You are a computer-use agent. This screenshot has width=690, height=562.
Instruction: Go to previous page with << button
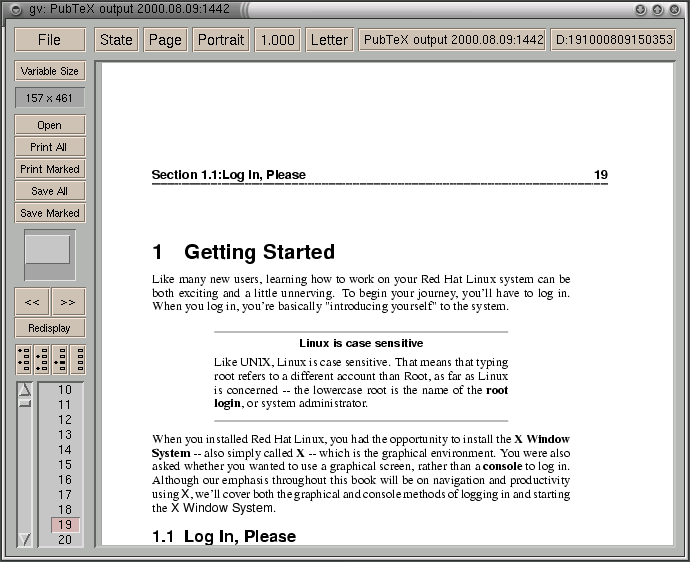tap(32, 301)
